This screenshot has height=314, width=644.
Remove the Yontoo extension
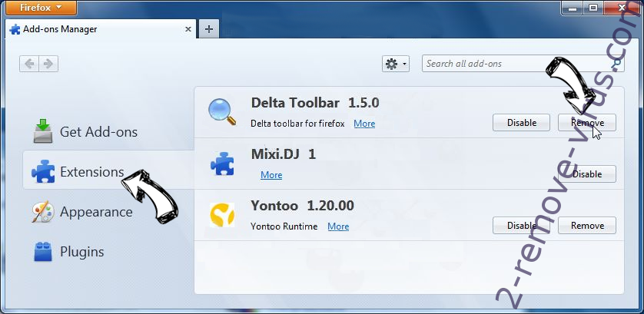587,226
